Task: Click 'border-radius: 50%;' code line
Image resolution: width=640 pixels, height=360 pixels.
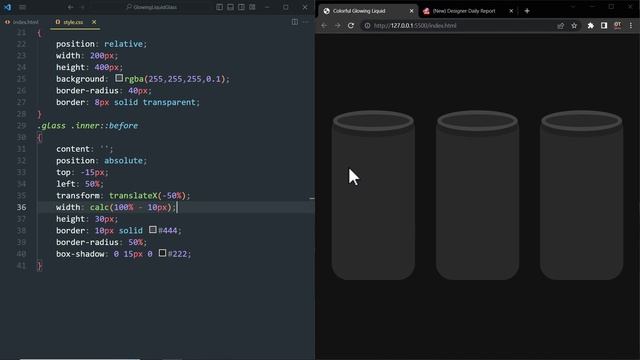Action: click(x=101, y=242)
